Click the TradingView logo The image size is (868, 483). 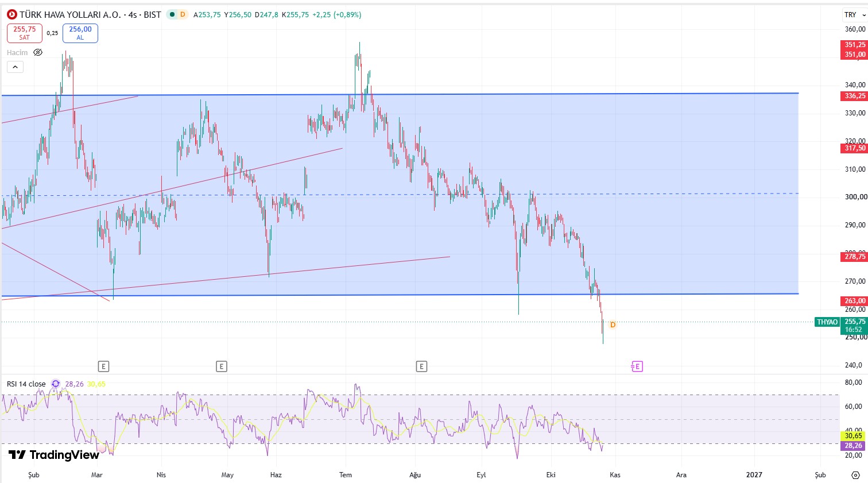pos(54,455)
